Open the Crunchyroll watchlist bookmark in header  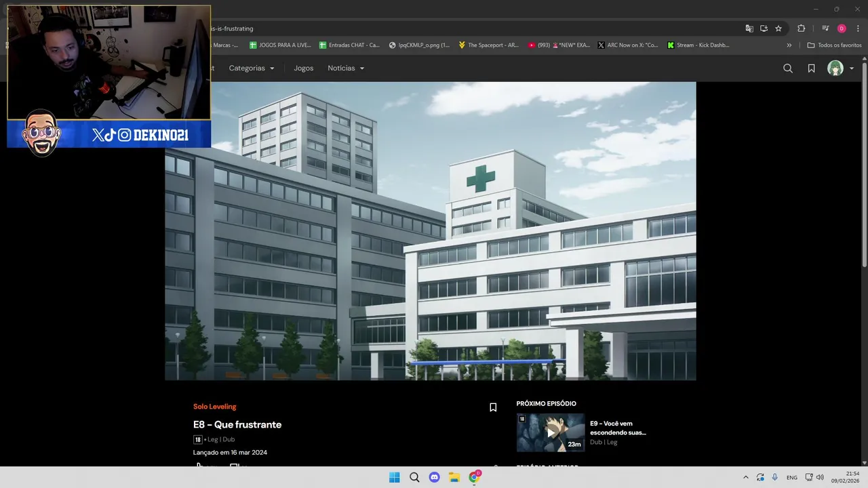[x=811, y=68]
